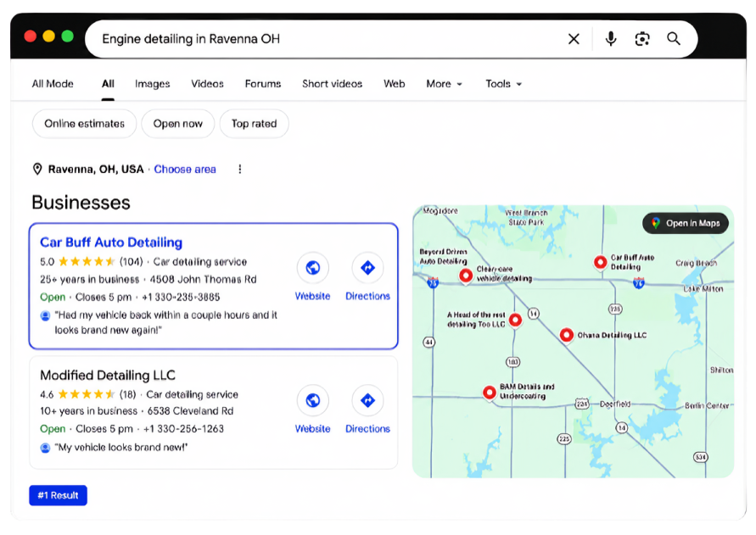The image size is (756, 535).
Task: Open the Modified Detailing LLC listing title
Action: point(108,375)
